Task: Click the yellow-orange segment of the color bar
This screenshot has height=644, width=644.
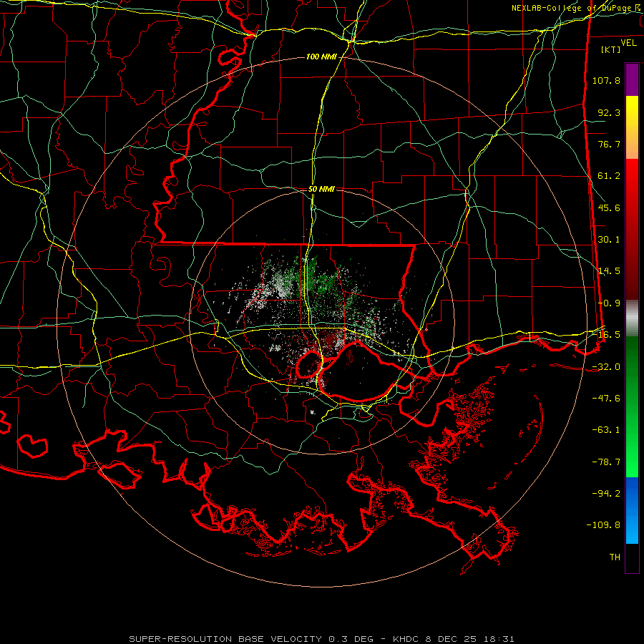Action: point(632,127)
